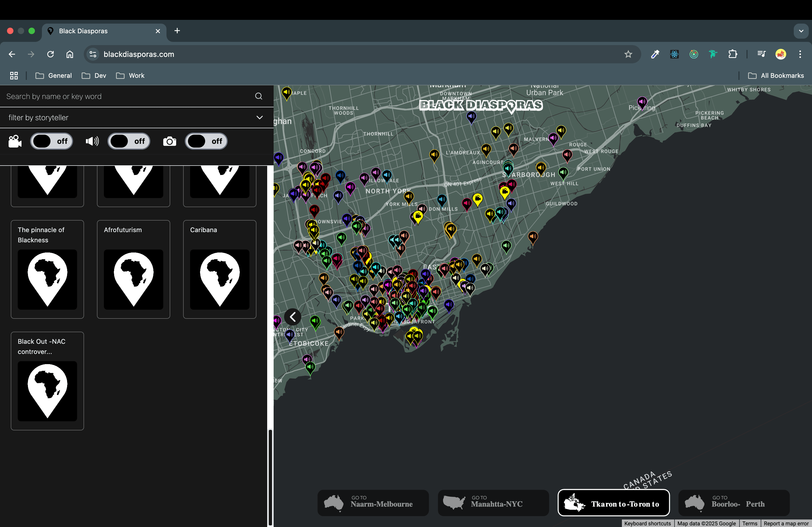Click the photo camera filter icon
This screenshot has width=812, height=527.
(x=169, y=141)
